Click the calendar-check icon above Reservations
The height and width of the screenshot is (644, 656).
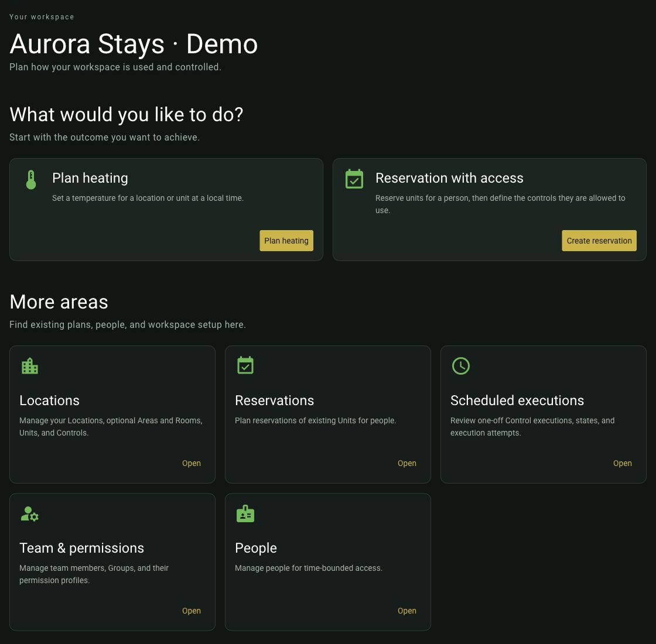click(x=245, y=365)
